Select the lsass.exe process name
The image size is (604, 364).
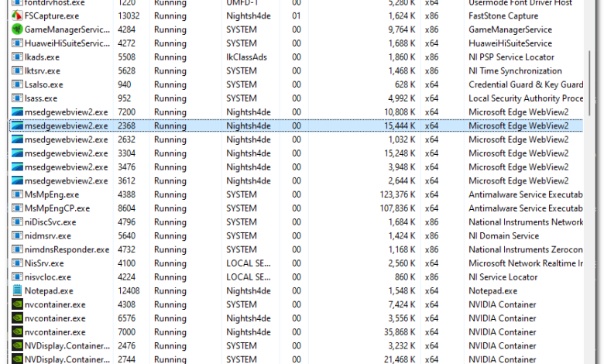tap(41, 98)
